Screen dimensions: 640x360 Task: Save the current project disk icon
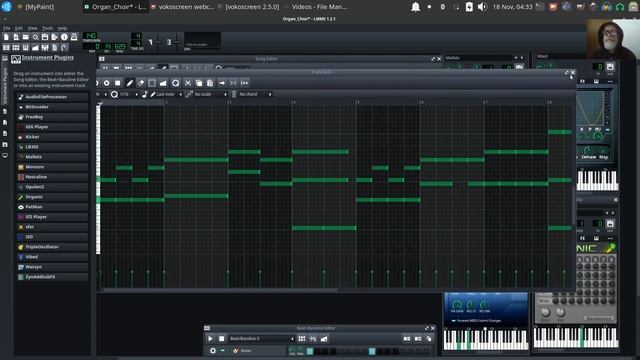pos(45,37)
